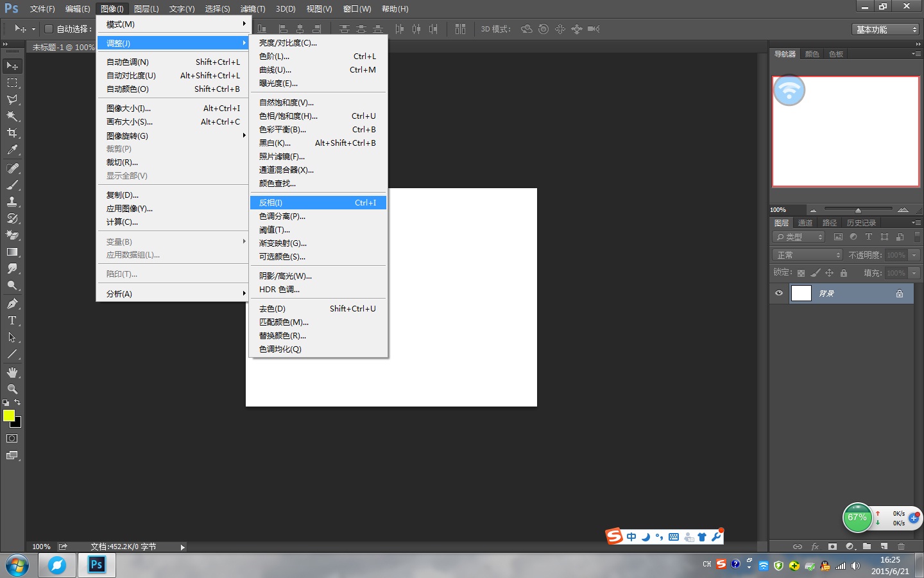
Task: Open the 基本功能 workspace dropdown
Action: pos(886,30)
